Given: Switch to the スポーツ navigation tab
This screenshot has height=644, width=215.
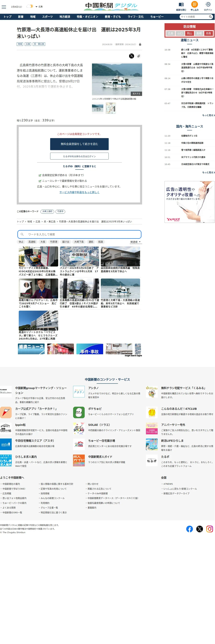Looking at the screenshot, I should [x=47, y=17].
